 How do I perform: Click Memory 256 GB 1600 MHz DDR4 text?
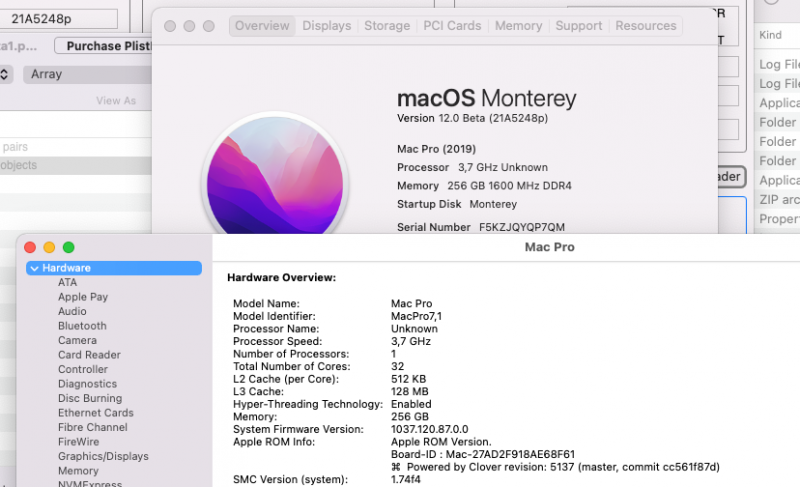pyautogui.click(x=484, y=186)
